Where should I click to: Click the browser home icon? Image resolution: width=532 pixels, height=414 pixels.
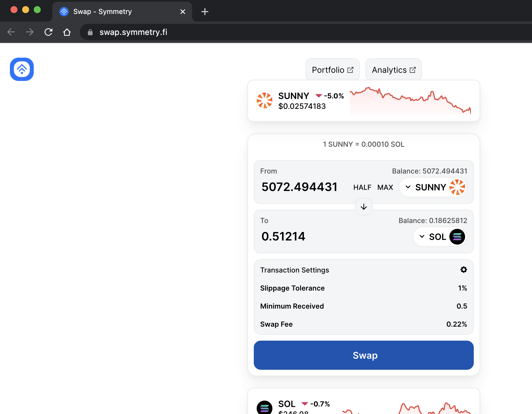pos(67,32)
